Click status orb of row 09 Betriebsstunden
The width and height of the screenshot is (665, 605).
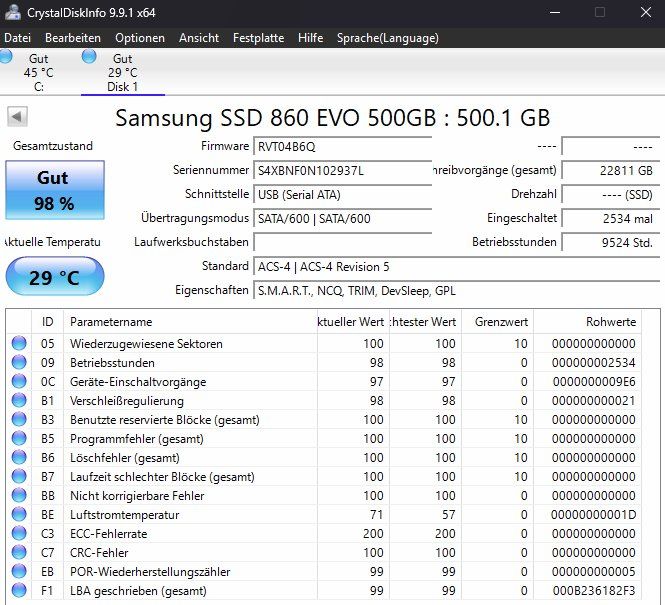(19, 362)
